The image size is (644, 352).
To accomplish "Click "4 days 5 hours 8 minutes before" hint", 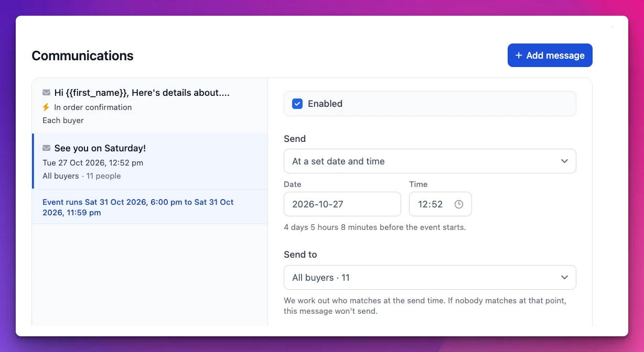I will [x=375, y=227].
